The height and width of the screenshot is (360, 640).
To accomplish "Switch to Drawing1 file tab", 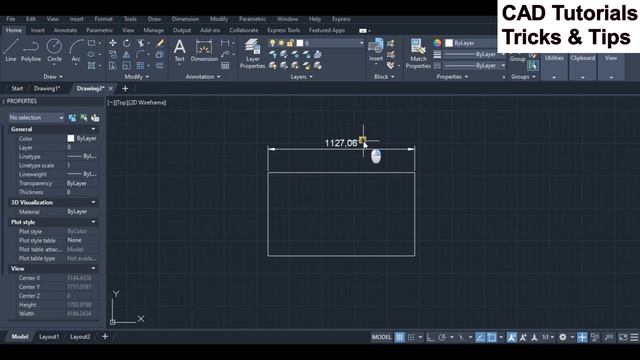I will 47,88.
